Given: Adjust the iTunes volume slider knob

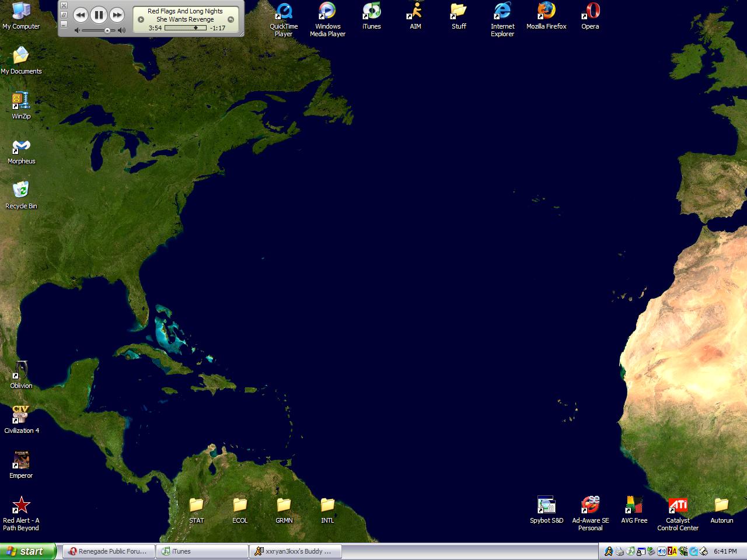Looking at the screenshot, I should [107, 30].
